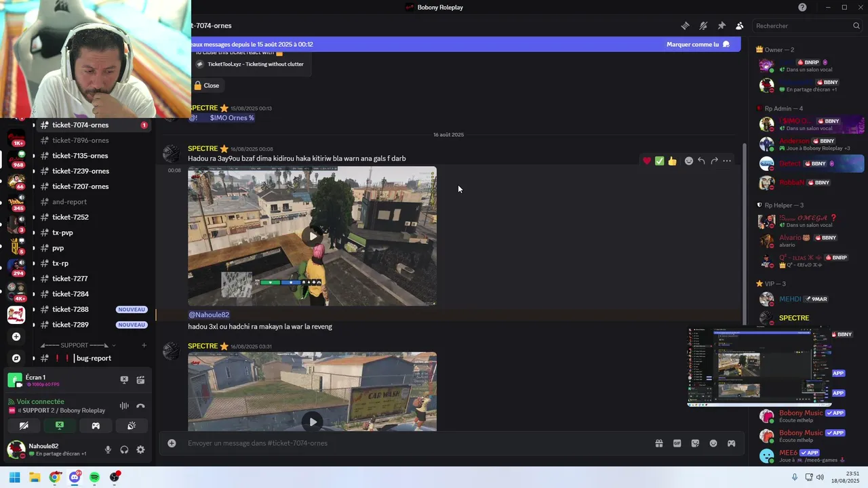Click MEE6 bot in member list
868x488 pixels.
810,455
